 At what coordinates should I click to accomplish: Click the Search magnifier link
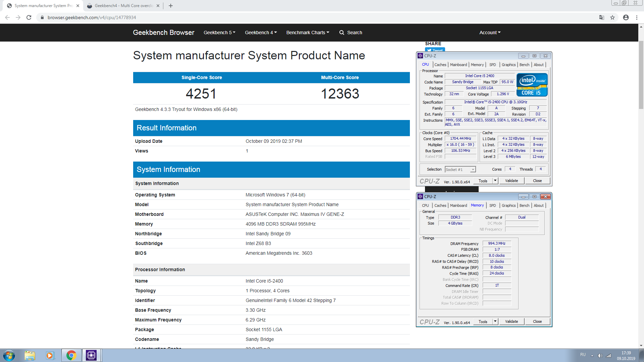[351, 33]
